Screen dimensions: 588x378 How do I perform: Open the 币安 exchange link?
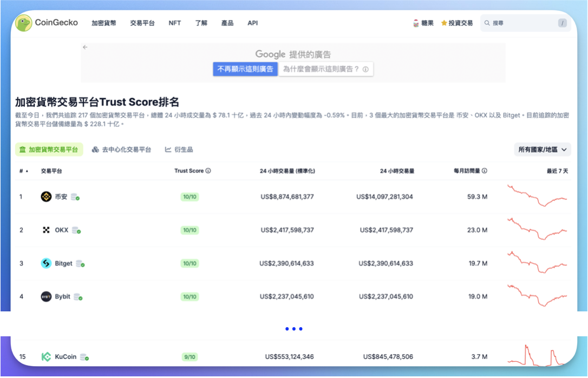(x=61, y=197)
